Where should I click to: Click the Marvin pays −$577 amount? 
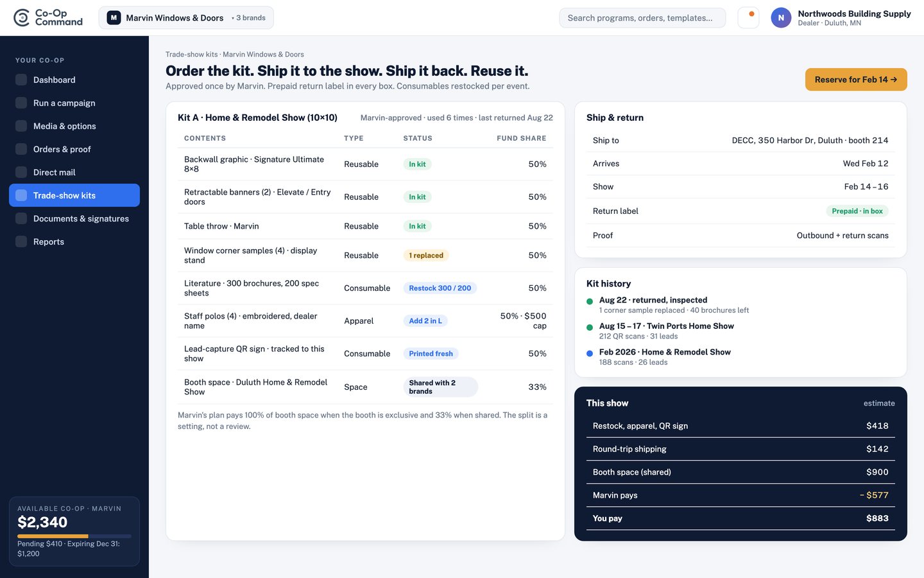pyautogui.click(x=874, y=495)
